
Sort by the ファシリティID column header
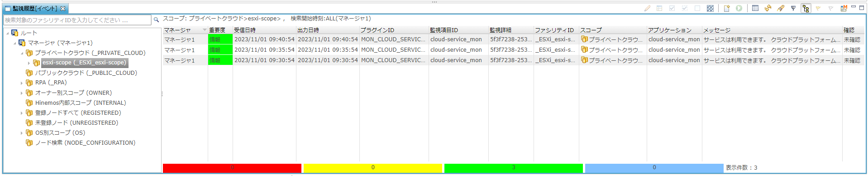tap(556, 30)
